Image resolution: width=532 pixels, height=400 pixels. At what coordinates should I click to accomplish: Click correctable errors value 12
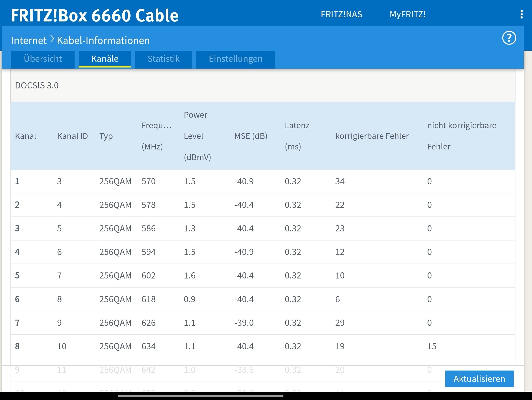tap(340, 252)
